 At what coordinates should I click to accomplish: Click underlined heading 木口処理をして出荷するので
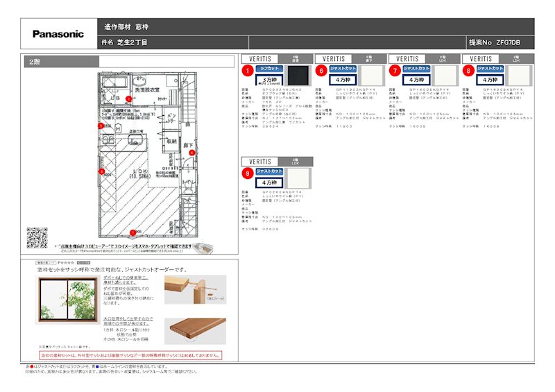coord(128,321)
